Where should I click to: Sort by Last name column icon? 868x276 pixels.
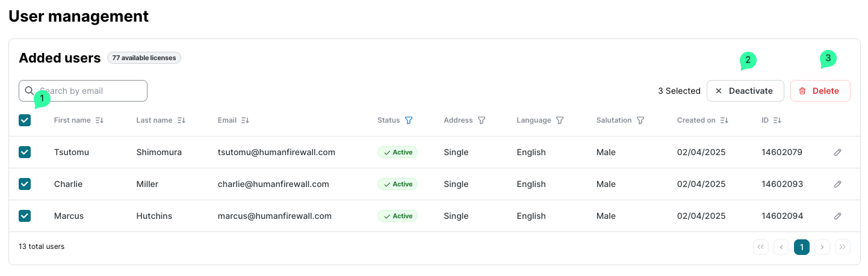point(182,120)
